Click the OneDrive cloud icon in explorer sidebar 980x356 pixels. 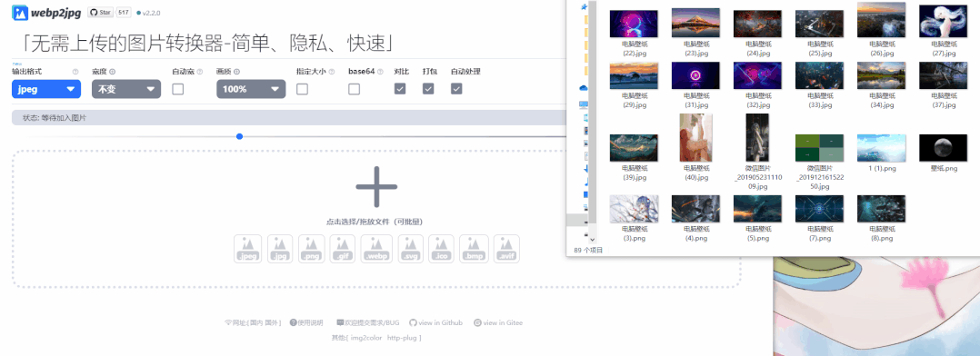(x=584, y=88)
